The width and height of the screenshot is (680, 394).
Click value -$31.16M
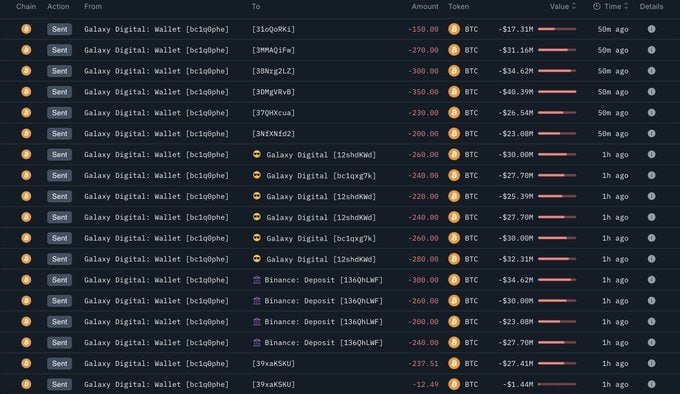pyautogui.click(x=516, y=50)
